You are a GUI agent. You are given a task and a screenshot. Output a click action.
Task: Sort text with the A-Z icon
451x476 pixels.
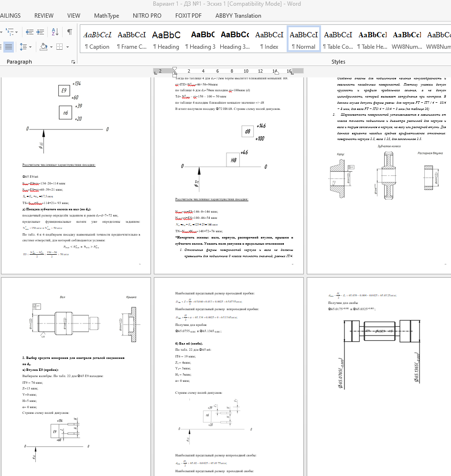click(x=55, y=32)
